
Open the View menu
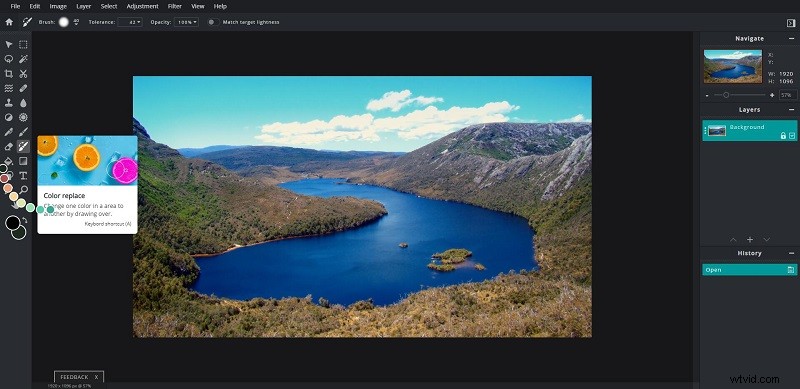click(197, 7)
